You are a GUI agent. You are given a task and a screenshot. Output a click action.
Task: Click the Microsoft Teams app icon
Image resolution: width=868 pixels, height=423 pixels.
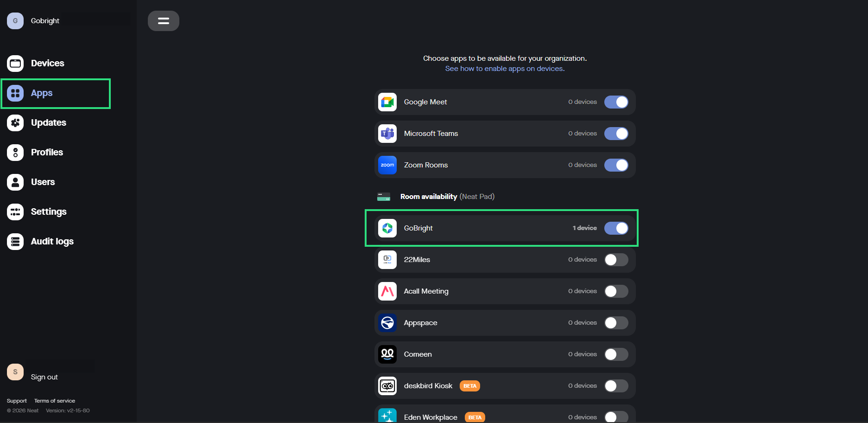[387, 134]
